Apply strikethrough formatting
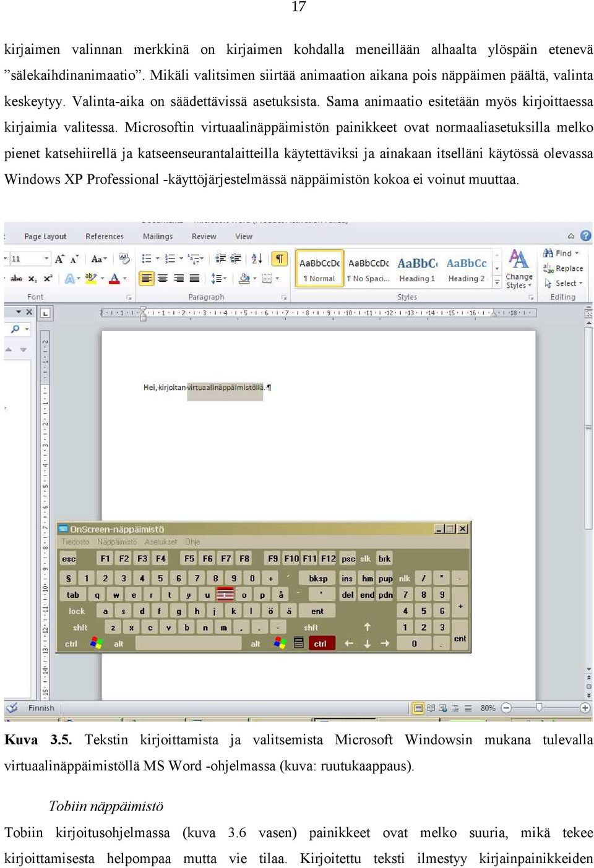594x868 pixels. click(16, 279)
